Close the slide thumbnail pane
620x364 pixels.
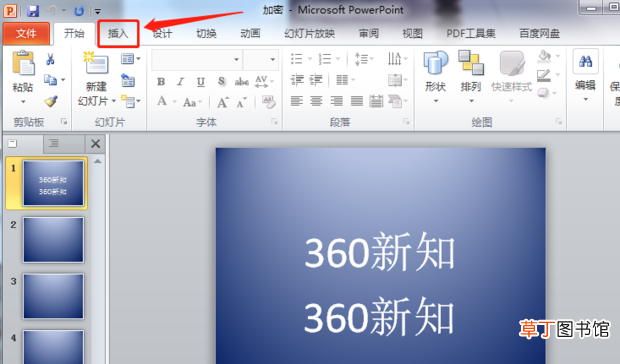point(95,143)
